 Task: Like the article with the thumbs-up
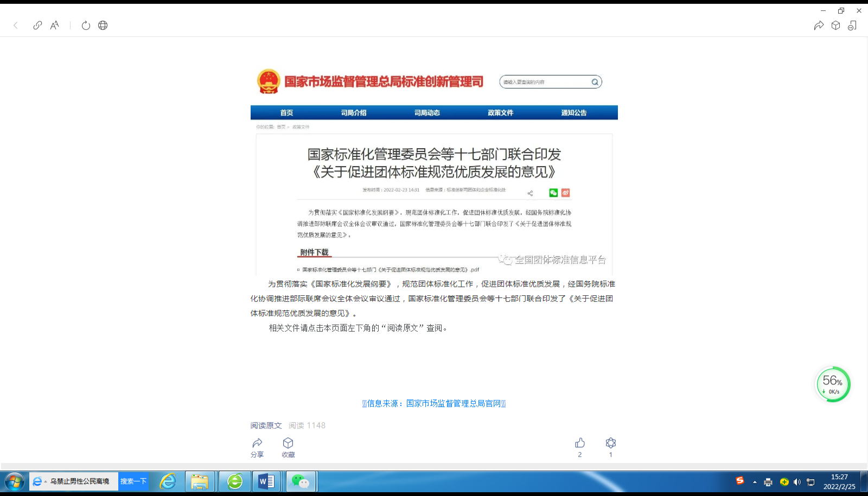click(580, 442)
